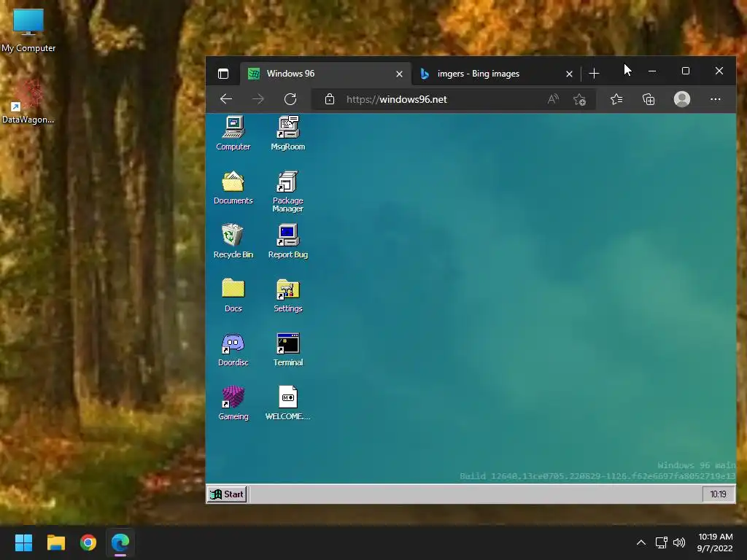Image resolution: width=747 pixels, height=560 pixels.
Task: Open the Report Bug shortcut
Action: click(x=287, y=241)
